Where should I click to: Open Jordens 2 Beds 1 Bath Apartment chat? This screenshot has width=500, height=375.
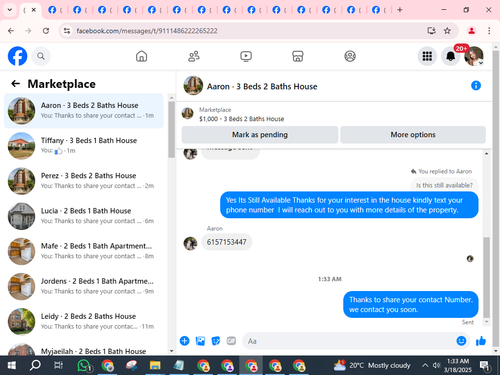click(x=84, y=286)
